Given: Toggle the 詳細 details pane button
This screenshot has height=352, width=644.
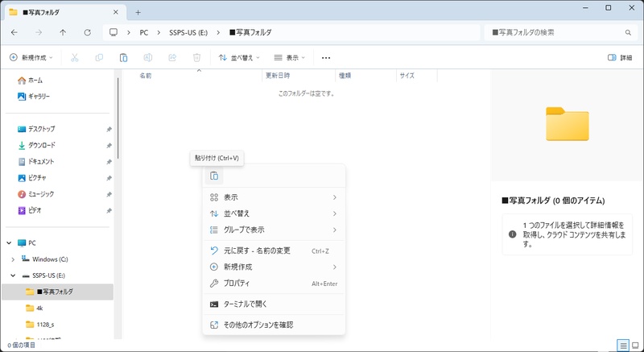Looking at the screenshot, I should pos(619,58).
